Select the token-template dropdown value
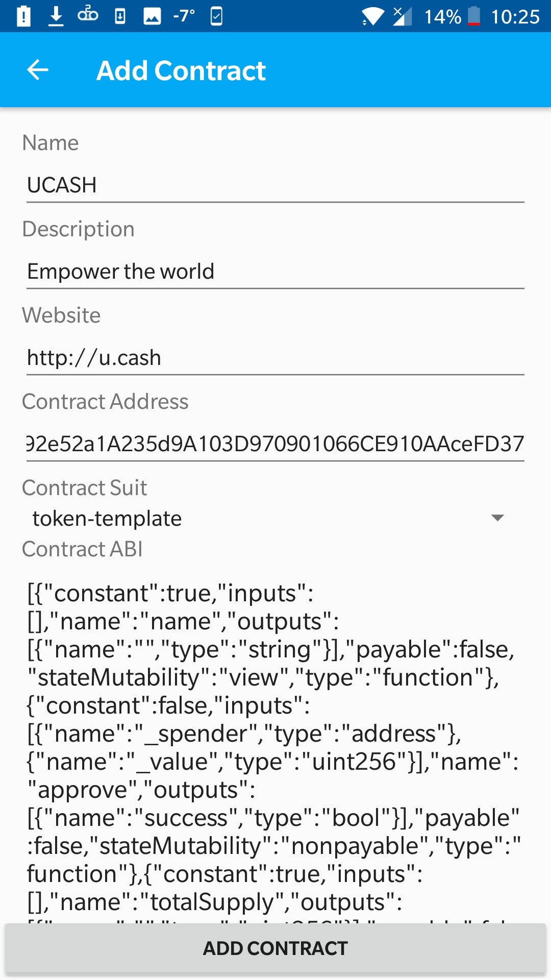551x980 pixels. (107, 519)
